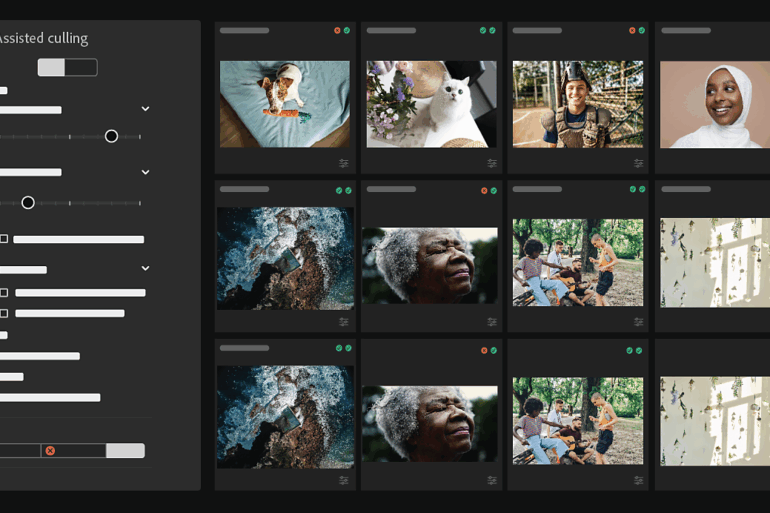Click the handle of the first slider
Viewport: 770px width, 513px height.
[111, 136]
